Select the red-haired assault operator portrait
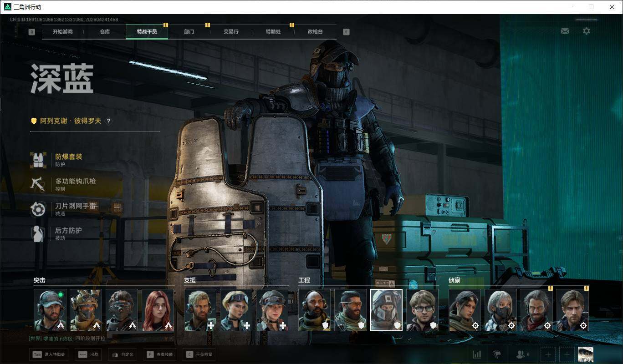 158,310
